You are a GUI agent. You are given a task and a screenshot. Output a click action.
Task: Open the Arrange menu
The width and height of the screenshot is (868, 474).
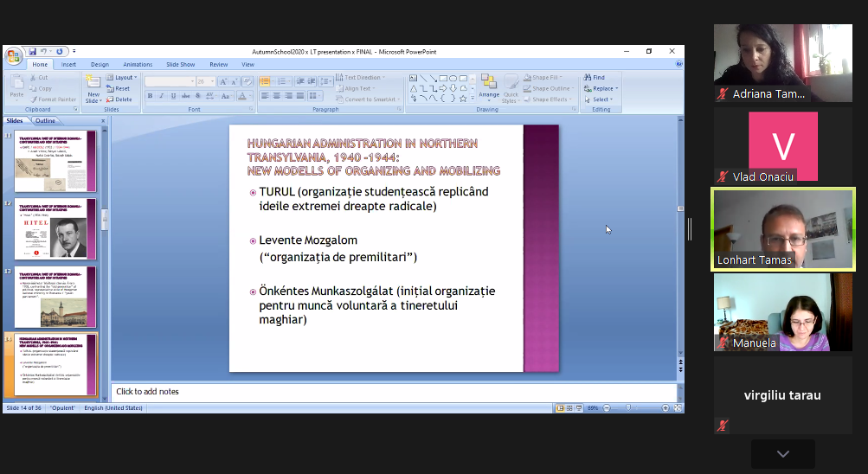[489, 86]
